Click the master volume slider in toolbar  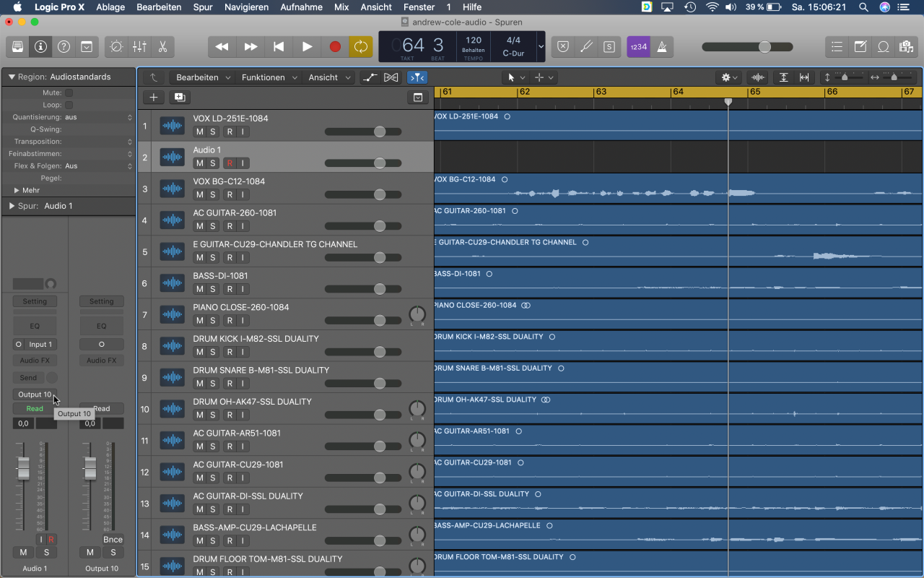click(747, 47)
